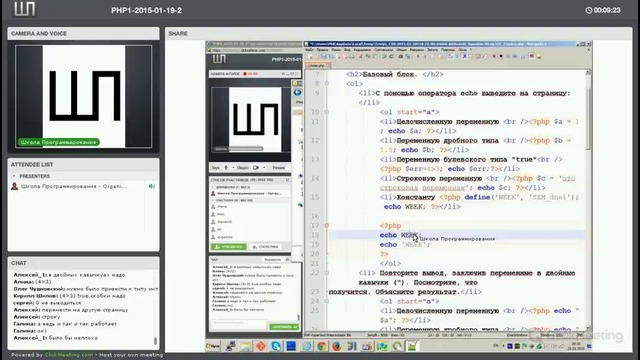Click the chat panel scrollbar thumb
This screenshot has height=360, width=640.
pyautogui.click(x=155, y=340)
